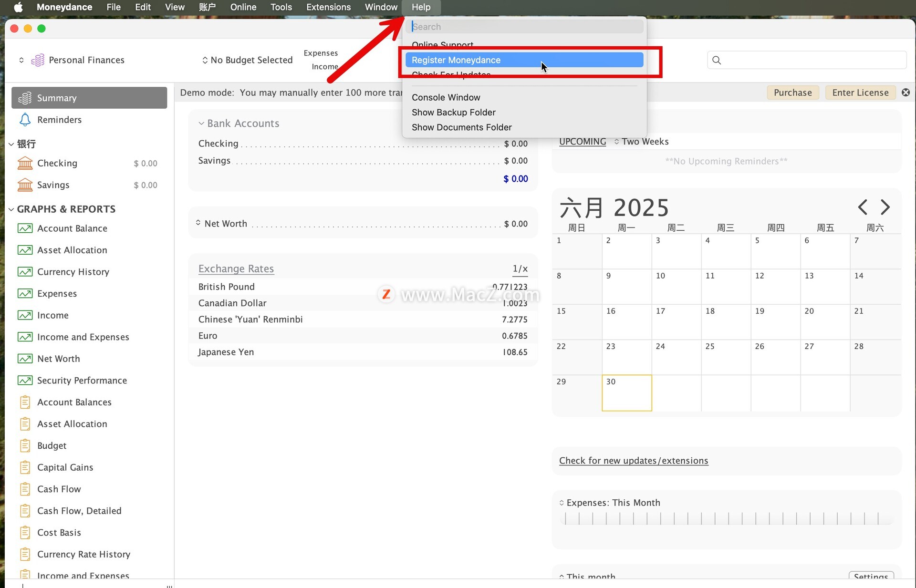
Task: Click the Income and Expenses graph icon
Action: pos(25,337)
